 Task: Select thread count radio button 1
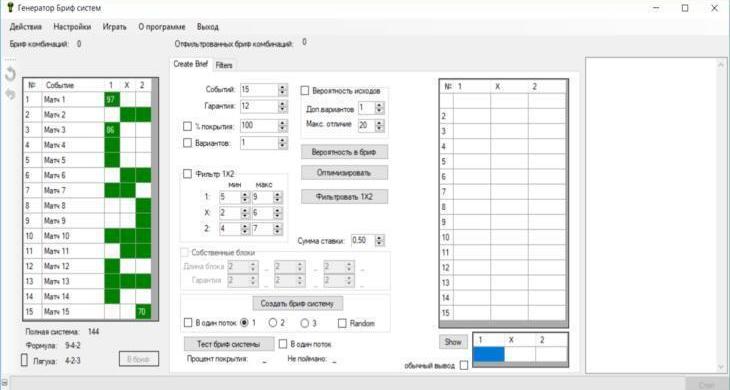[244, 323]
